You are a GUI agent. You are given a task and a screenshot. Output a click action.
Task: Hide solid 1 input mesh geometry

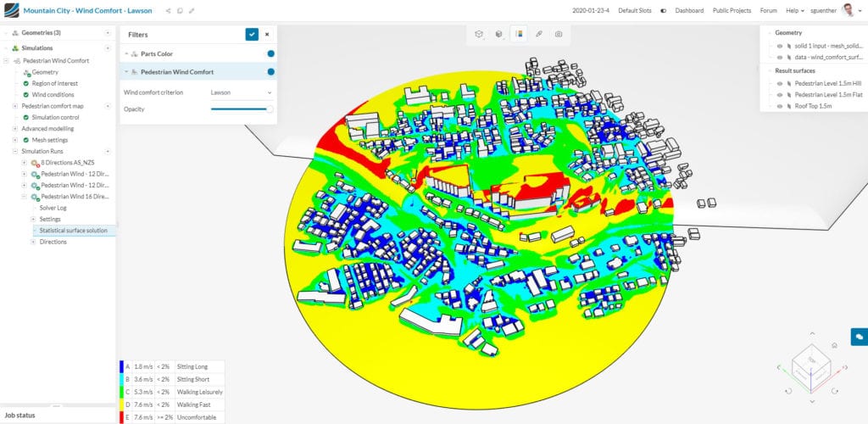point(780,46)
